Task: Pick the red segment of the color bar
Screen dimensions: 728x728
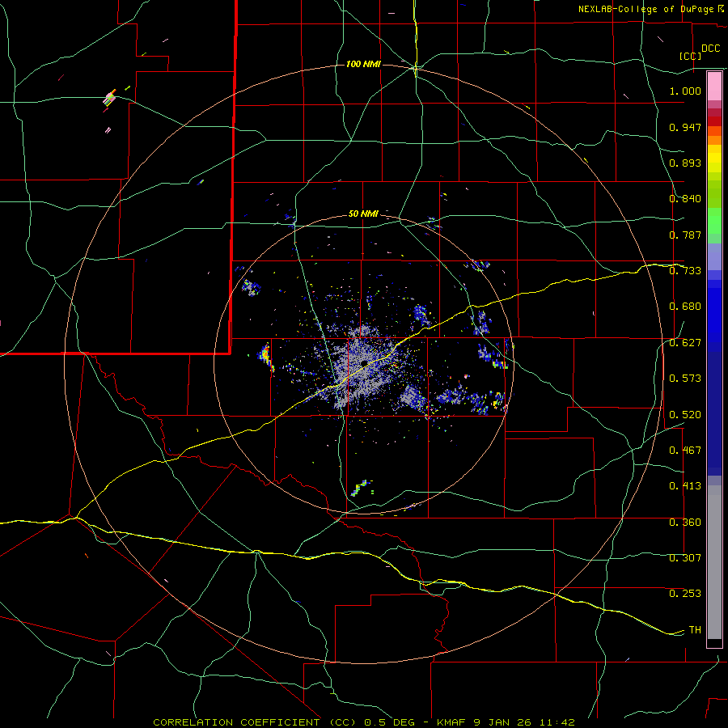Action: (714, 121)
